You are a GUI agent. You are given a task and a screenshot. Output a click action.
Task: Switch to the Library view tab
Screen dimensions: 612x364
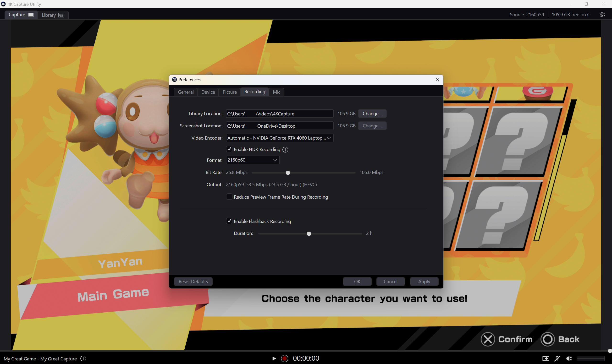pyautogui.click(x=53, y=15)
